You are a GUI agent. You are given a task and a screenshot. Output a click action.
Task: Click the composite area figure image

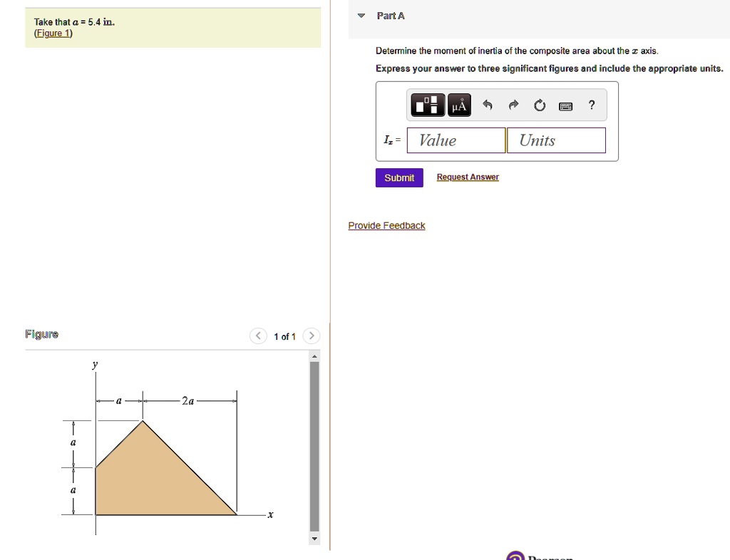[x=168, y=447]
